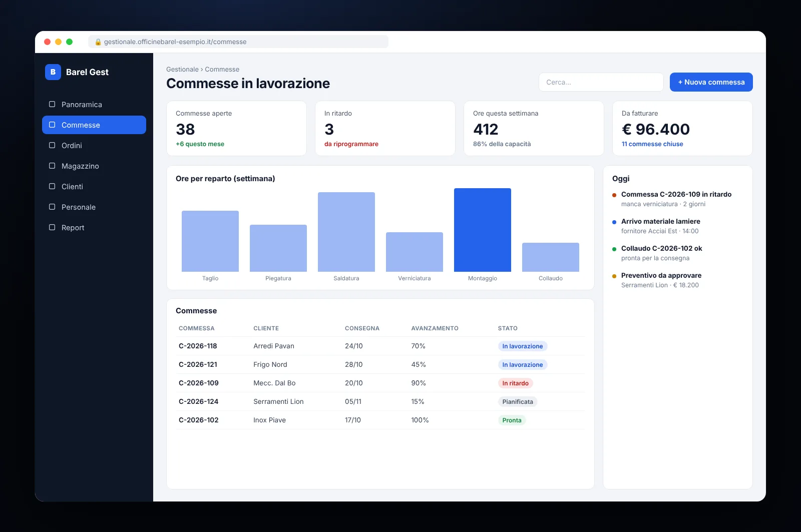Open order C-2026-121 row

pyautogui.click(x=380, y=364)
